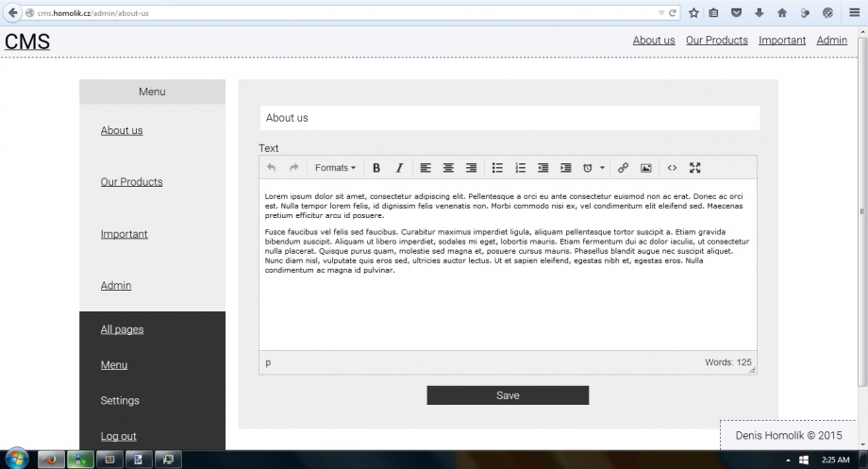Reload the page with refresh icon
This screenshot has height=469, width=868.
pyautogui.click(x=673, y=12)
